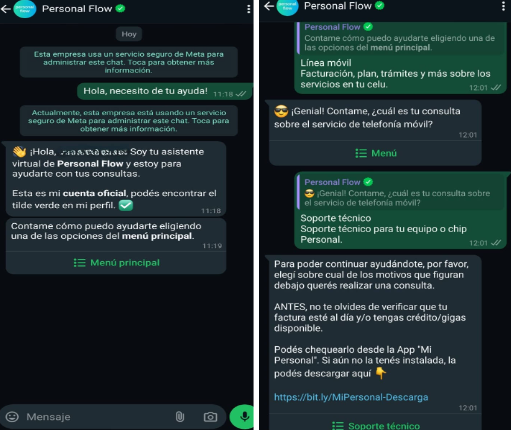The image size is (511, 430).
Task: Open the emoji picker in message bar
Action: [12, 417]
